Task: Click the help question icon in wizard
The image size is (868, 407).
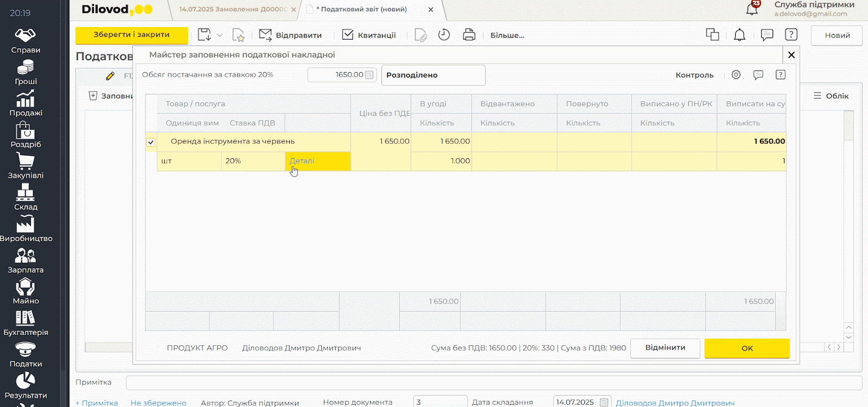Action: (x=780, y=75)
